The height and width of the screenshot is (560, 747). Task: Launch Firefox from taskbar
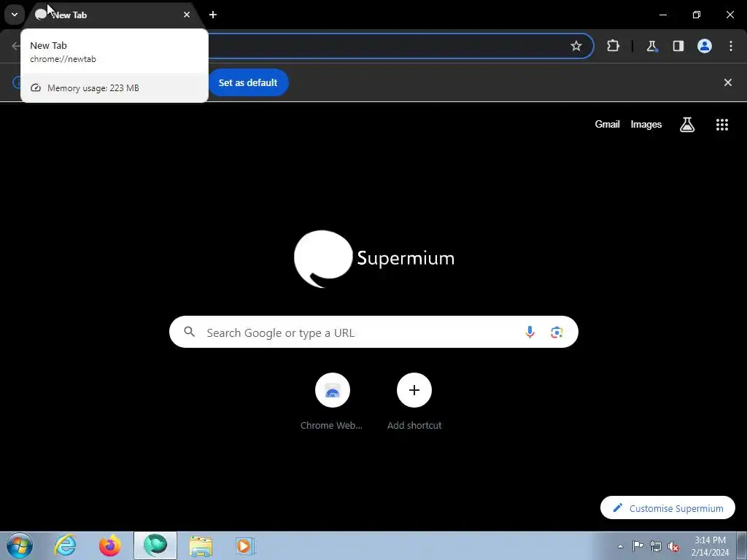coord(109,545)
